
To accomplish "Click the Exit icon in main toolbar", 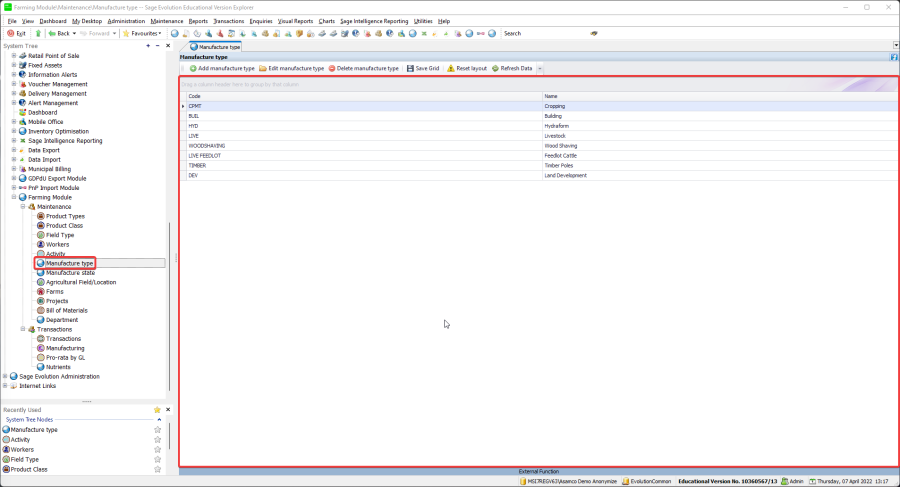I will [x=10, y=33].
